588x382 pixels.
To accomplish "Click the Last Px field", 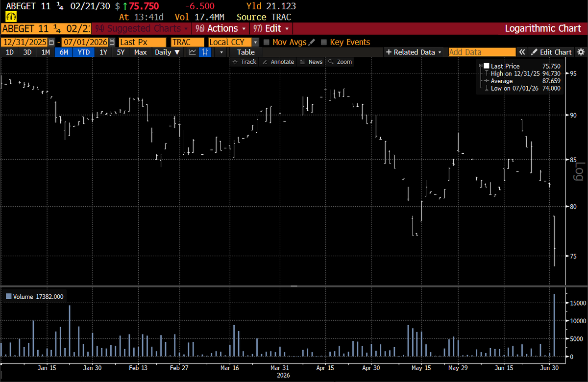I will [143, 43].
